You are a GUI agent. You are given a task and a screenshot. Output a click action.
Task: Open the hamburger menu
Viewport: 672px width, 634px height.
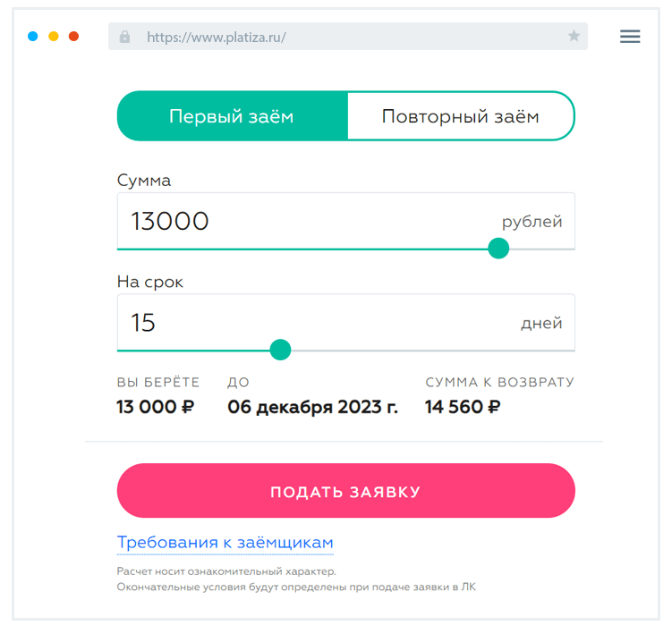tap(630, 37)
